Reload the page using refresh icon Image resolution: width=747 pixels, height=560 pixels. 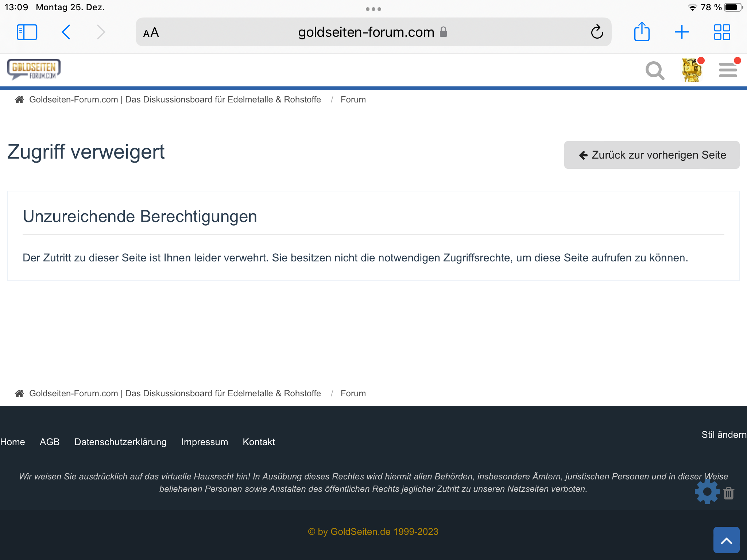pyautogui.click(x=597, y=32)
